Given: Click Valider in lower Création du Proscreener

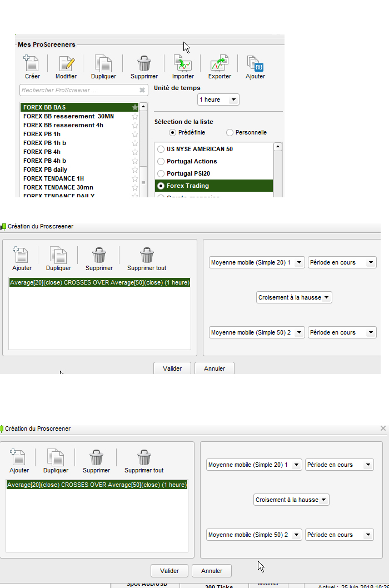Looking at the screenshot, I should coord(169,571).
